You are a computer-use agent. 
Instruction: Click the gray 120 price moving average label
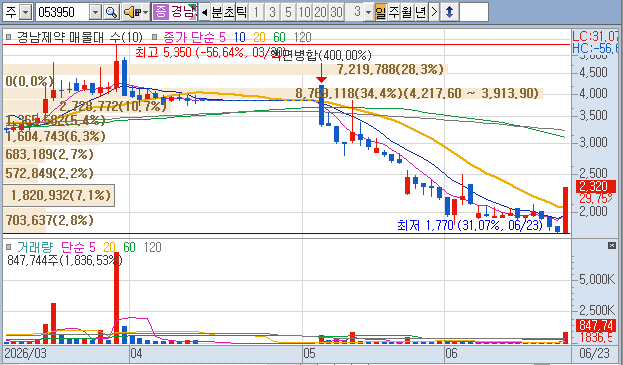(302, 37)
